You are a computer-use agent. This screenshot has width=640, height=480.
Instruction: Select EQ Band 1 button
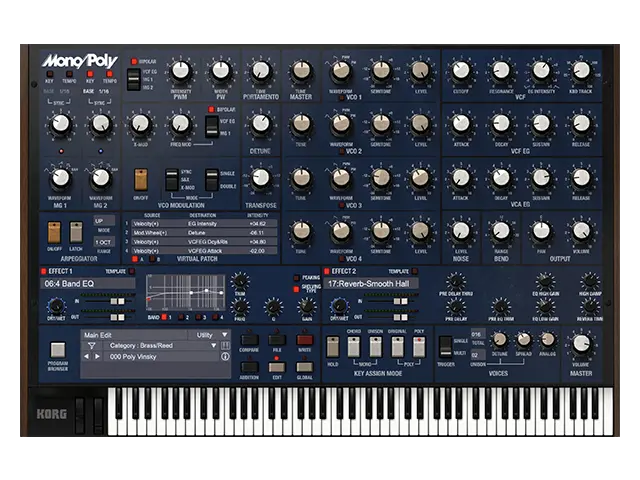(164, 317)
